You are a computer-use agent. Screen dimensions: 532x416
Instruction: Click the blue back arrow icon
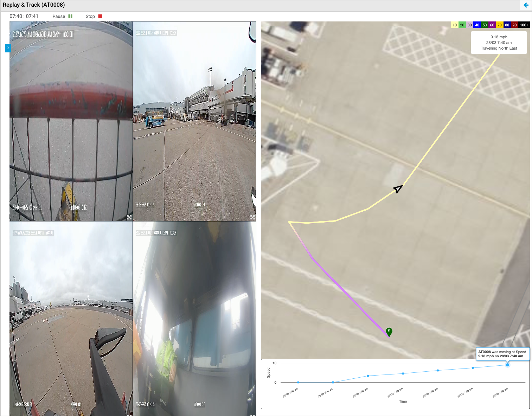pyautogui.click(x=526, y=5)
